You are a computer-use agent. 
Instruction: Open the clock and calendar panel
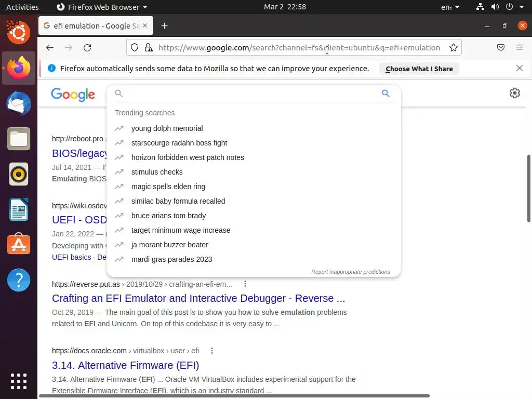(285, 7)
